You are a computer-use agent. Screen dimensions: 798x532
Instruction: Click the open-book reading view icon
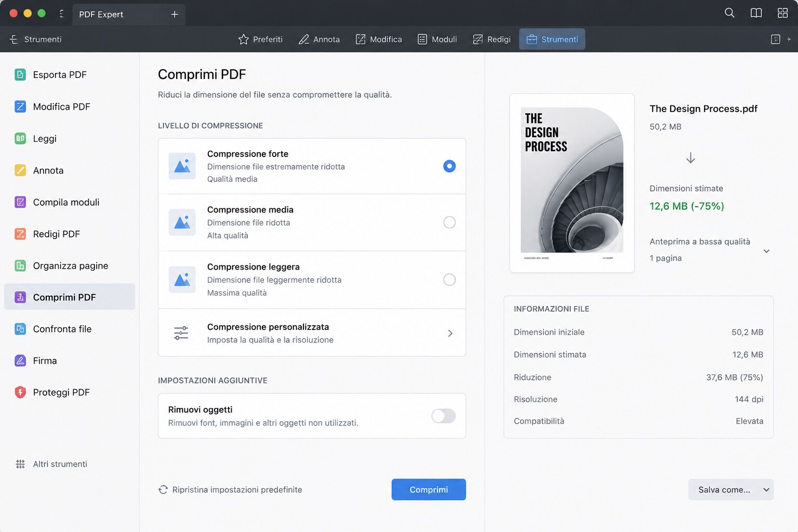[x=756, y=13]
